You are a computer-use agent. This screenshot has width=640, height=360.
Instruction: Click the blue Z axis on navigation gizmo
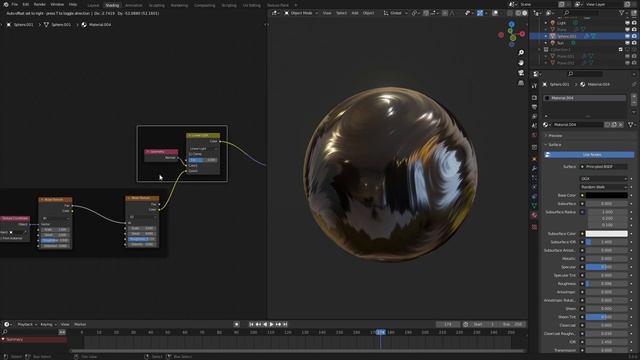(511, 24)
